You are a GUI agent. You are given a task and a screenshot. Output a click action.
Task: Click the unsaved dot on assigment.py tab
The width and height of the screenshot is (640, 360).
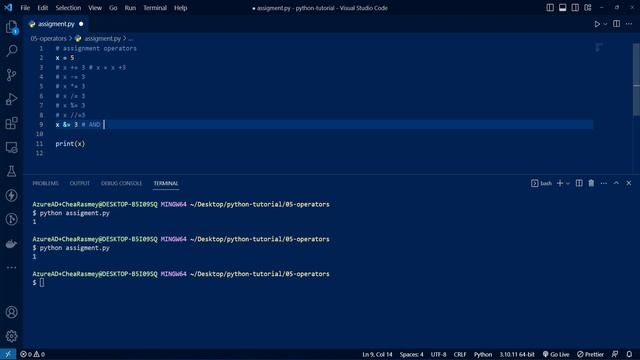click(x=81, y=24)
